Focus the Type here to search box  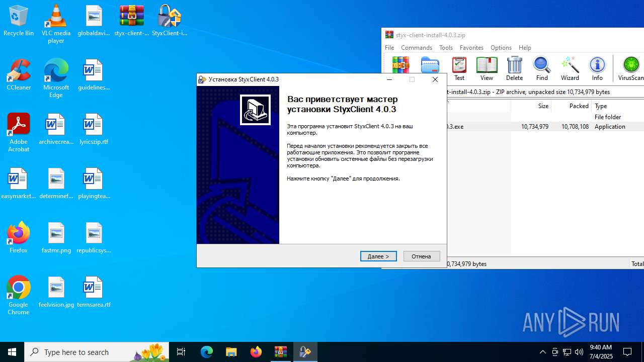point(97,352)
